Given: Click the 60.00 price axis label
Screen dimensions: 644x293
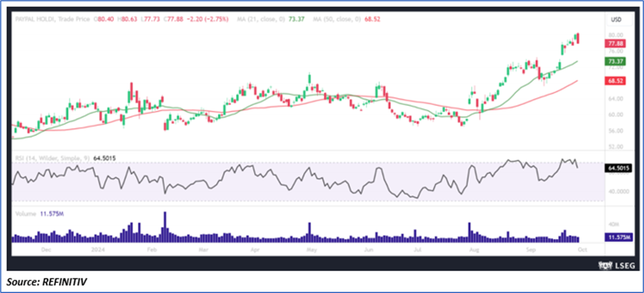Looking at the screenshot, I should tap(616, 115).
